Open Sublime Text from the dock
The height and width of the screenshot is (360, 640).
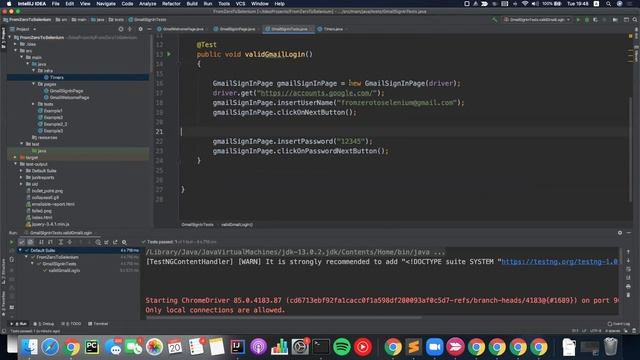[413, 347]
